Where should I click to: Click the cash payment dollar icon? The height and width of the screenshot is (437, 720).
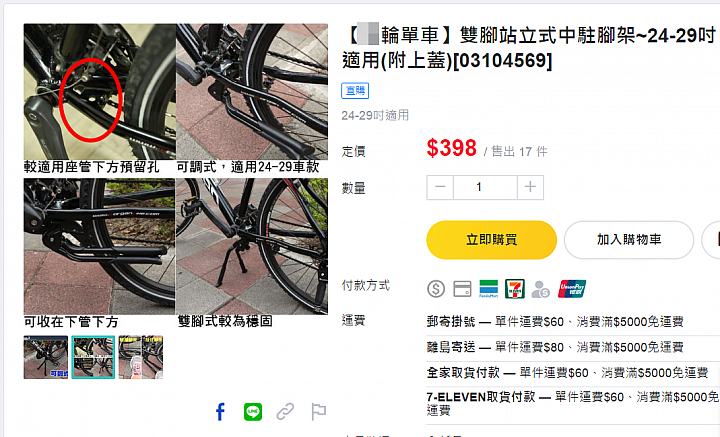coord(436,289)
